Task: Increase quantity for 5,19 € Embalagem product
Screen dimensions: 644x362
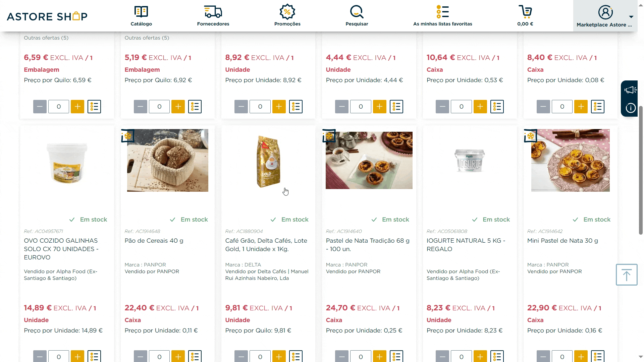Action: point(178,107)
